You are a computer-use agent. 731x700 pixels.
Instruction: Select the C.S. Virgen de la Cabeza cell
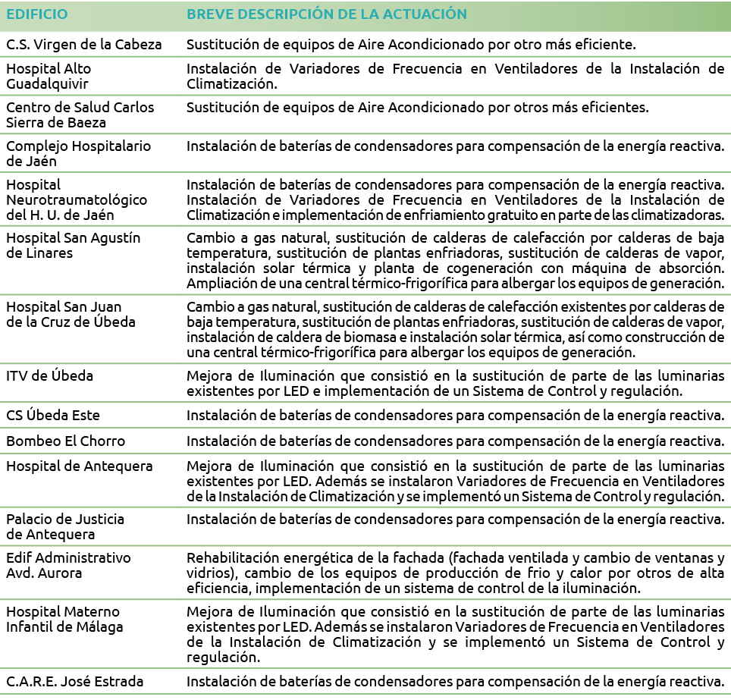pyautogui.click(x=84, y=45)
